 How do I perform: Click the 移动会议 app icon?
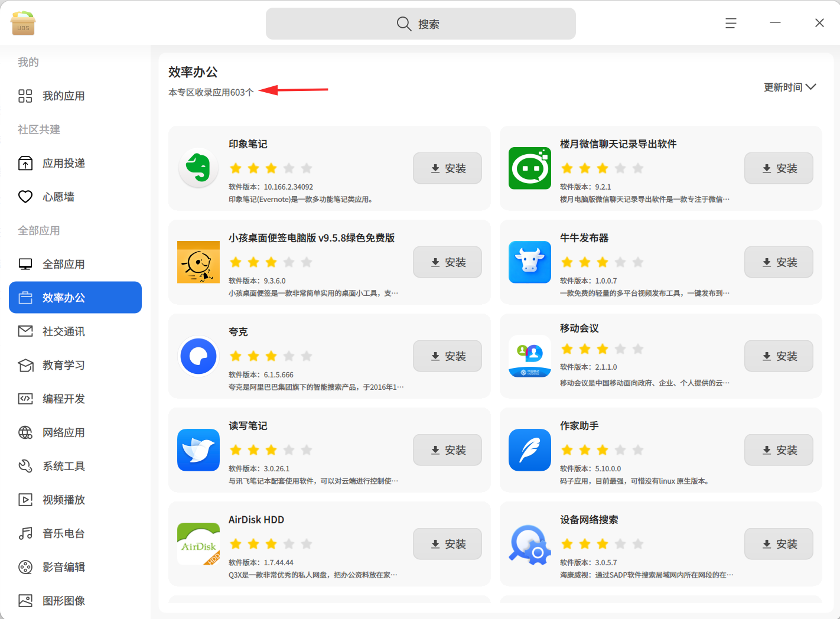530,356
